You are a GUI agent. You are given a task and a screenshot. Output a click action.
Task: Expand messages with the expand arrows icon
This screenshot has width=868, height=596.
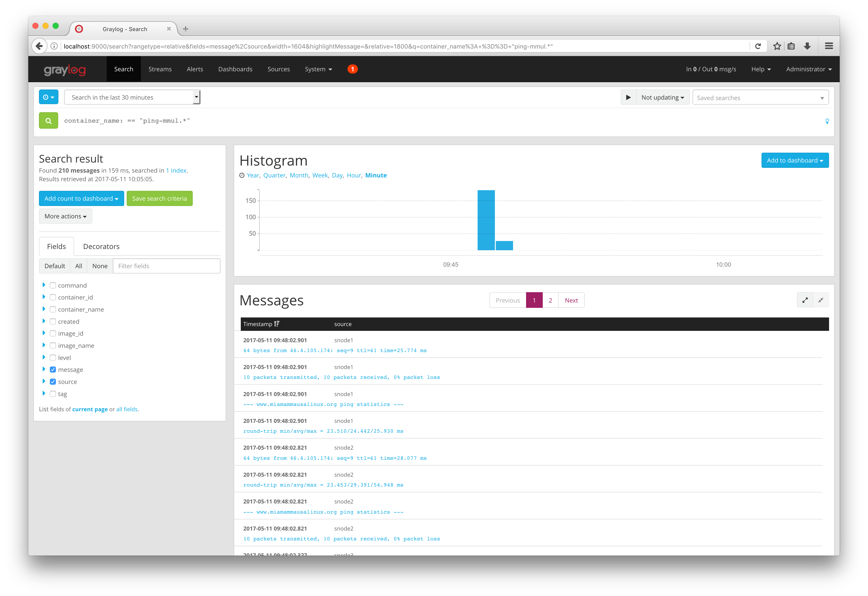(x=805, y=300)
